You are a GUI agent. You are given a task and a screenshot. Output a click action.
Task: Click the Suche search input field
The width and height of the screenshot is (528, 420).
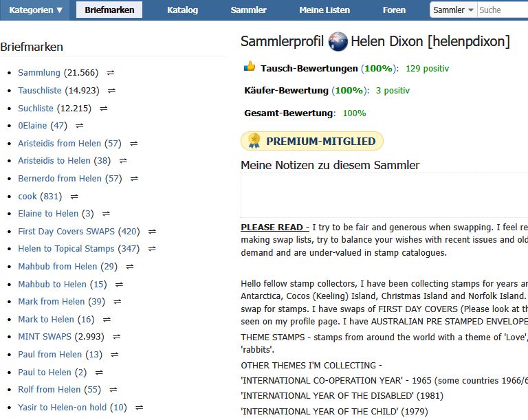(x=503, y=10)
